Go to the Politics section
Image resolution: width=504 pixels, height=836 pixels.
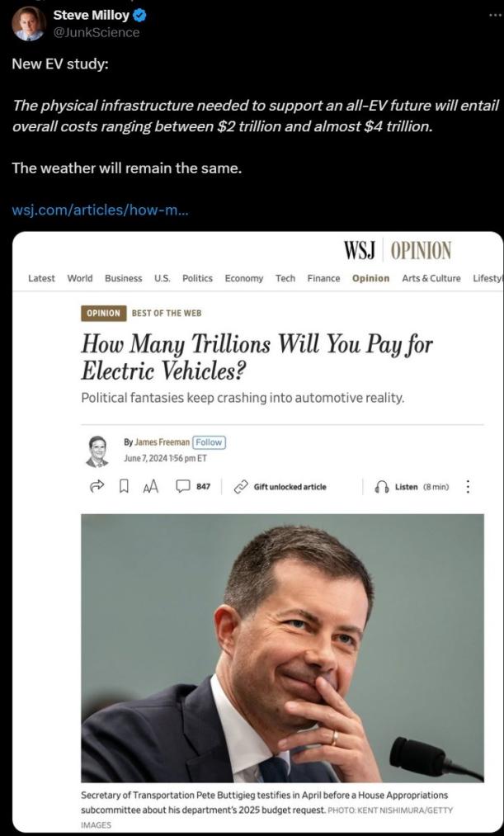coord(197,278)
